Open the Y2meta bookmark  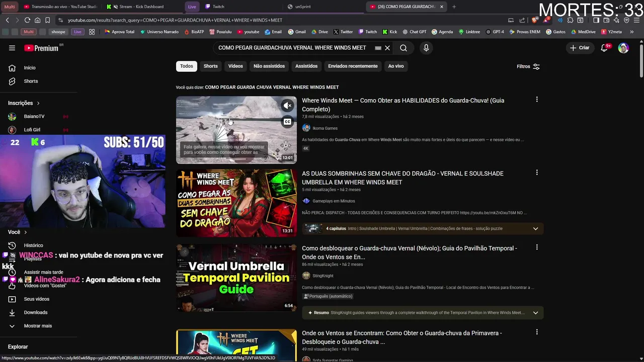612,32
